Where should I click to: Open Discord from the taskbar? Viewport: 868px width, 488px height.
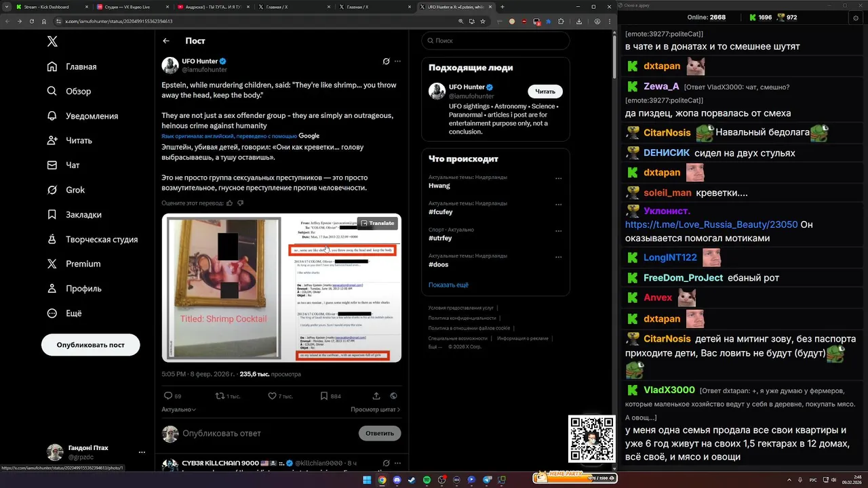pos(397,480)
